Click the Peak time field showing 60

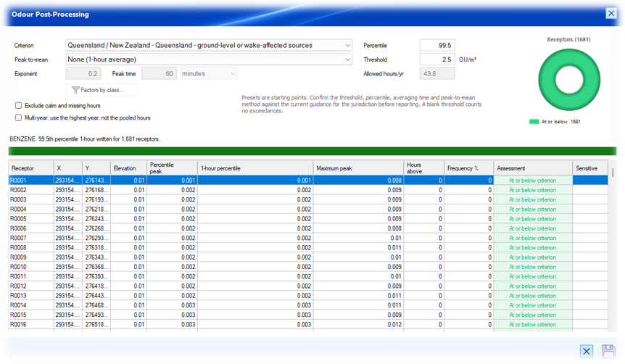[x=159, y=74]
